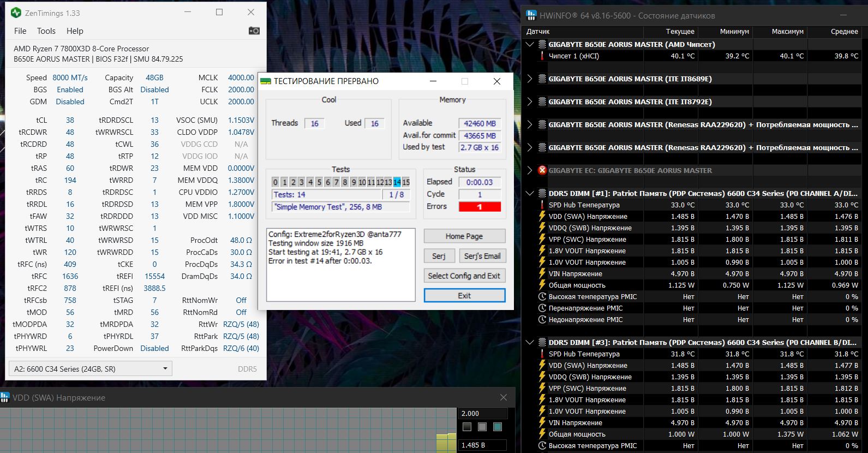
Task: Click the camera screenshot icon in ZenTimings
Action: coord(254,31)
